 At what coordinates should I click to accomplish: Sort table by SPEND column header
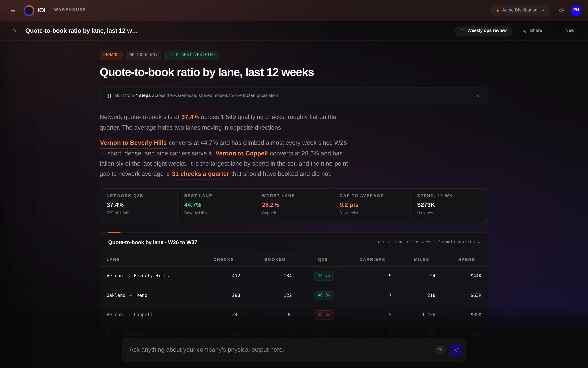(466, 260)
